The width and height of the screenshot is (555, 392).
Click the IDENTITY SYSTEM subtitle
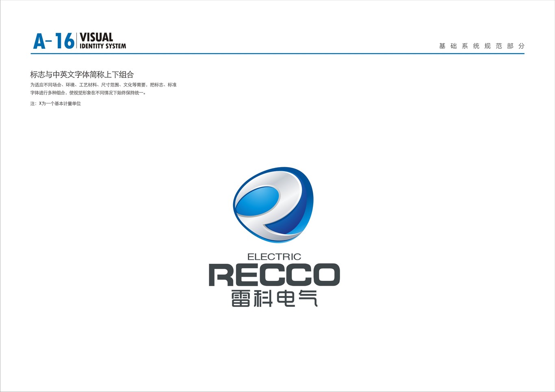103,46
